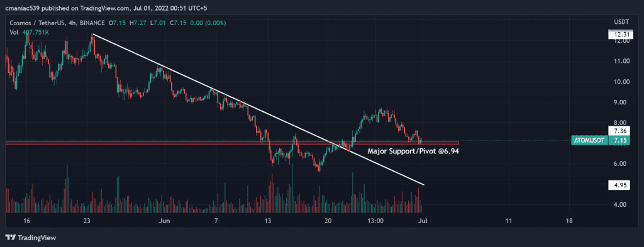Click the Major Support/Pivot @6.94 annotation
The image size is (644, 247).
pos(413,151)
